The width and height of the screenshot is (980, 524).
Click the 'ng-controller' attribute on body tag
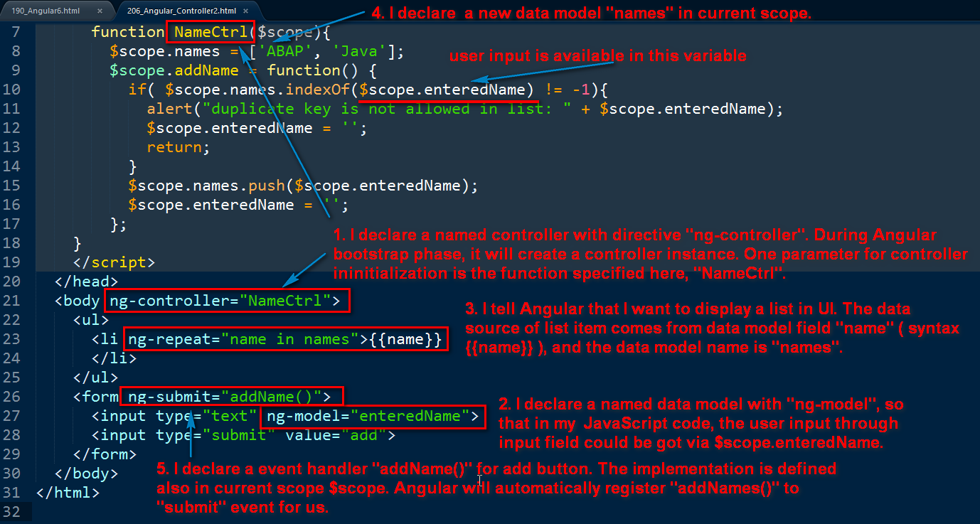point(169,301)
